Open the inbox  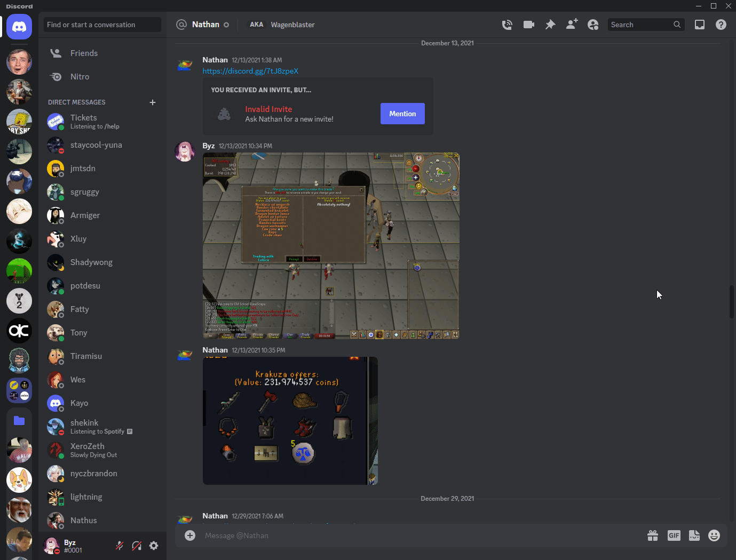[x=699, y=25]
